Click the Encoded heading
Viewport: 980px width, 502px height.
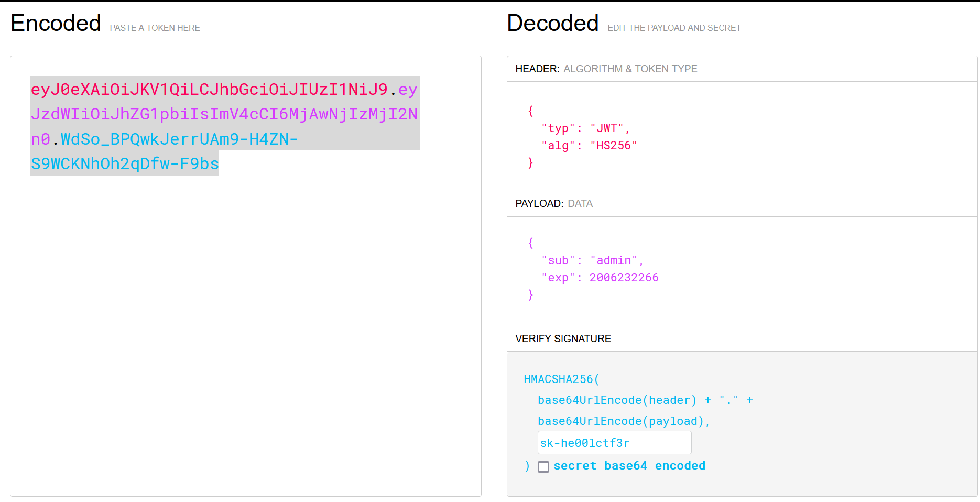56,23
